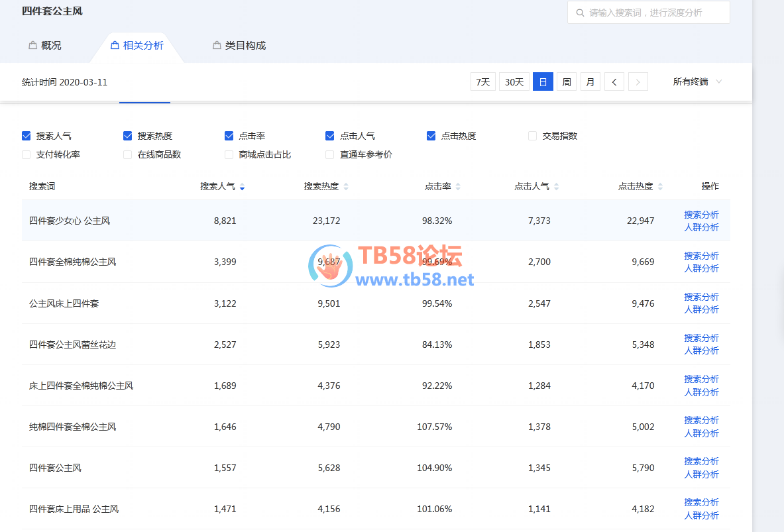
Task: Go to previous date with left arrow
Action: click(614, 82)
